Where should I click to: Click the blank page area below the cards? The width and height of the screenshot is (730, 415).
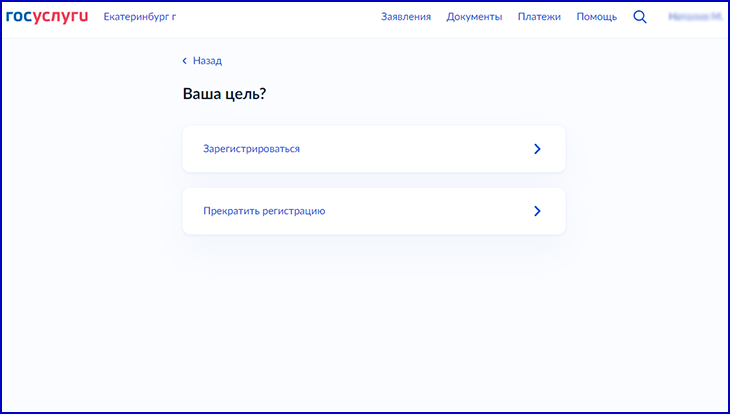373,320
